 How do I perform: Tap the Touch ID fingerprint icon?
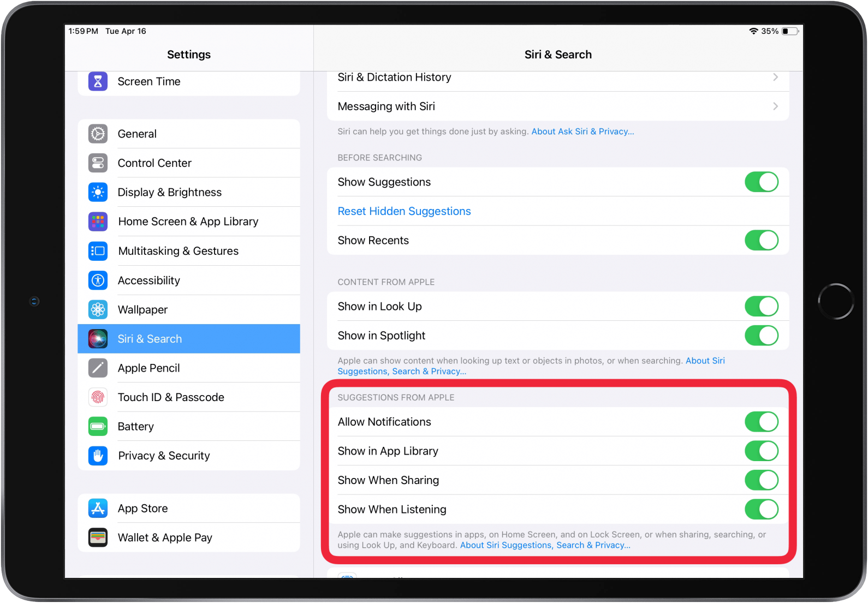click(98, 397)
